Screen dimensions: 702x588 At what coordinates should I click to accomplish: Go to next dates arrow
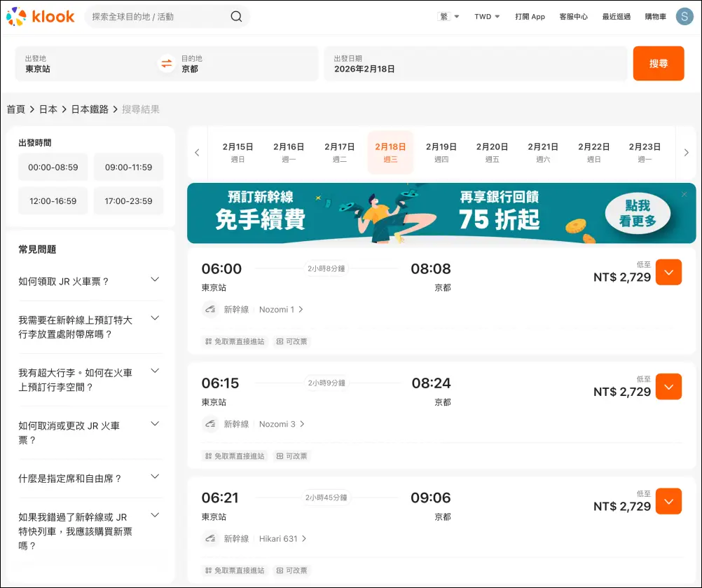click(x=686, y=153)
